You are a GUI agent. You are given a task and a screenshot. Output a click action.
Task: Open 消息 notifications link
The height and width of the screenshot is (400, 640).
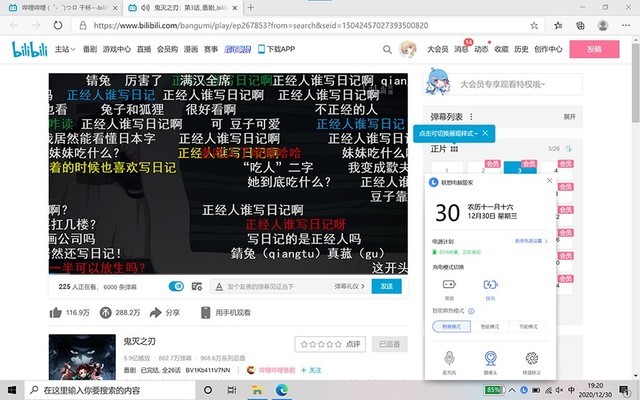[461, 49]
